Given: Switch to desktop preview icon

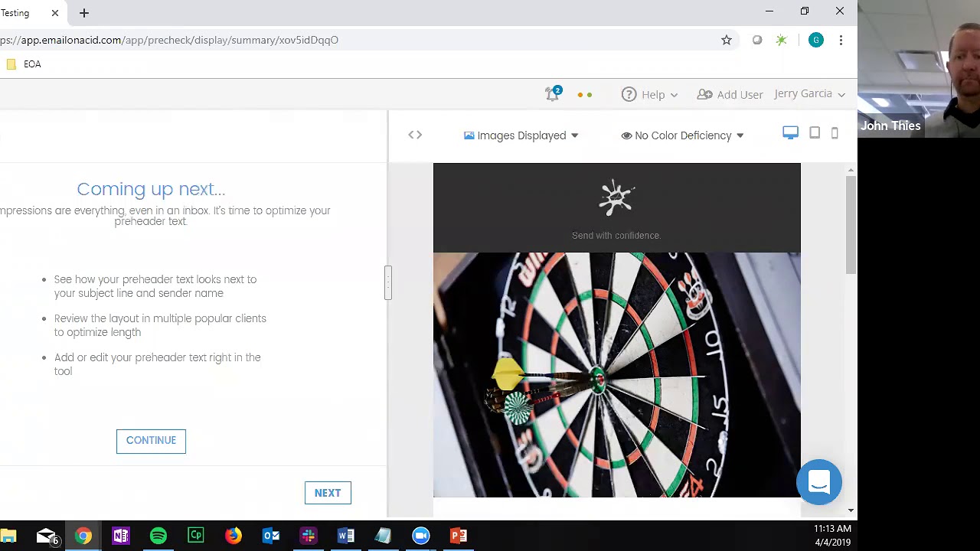Looking at the screenshot, I should (790, 133).
